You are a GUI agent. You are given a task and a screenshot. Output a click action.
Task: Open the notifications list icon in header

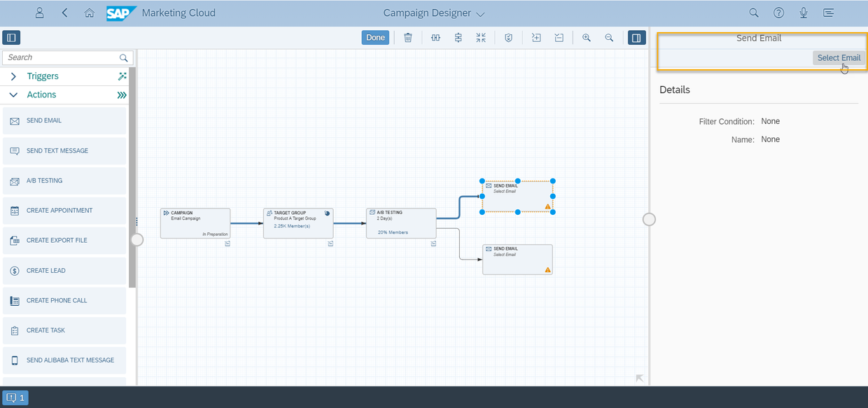829,13
